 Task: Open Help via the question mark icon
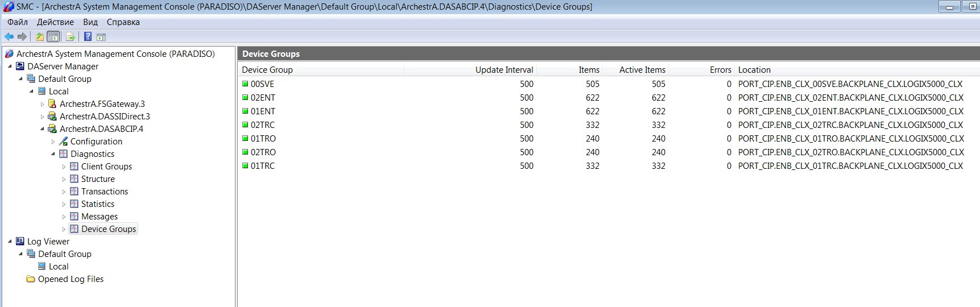[x=88, y=37]
